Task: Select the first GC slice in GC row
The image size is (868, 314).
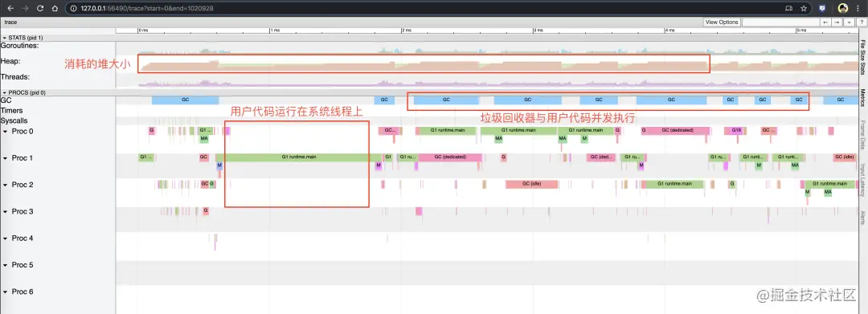Action: pos(186,100)
